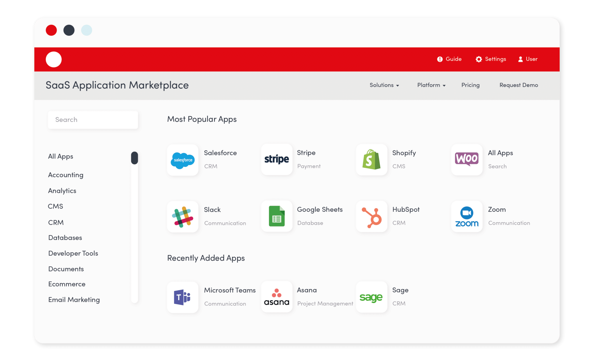Click Communication label under Microsoft Teams
Image resolution: width=594 pixels, height=364 pixels.
click(x=225, y=304)
